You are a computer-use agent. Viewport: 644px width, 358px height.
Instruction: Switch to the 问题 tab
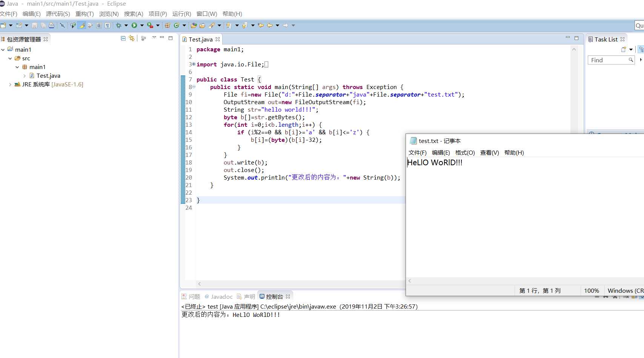[x=191, y=297]
